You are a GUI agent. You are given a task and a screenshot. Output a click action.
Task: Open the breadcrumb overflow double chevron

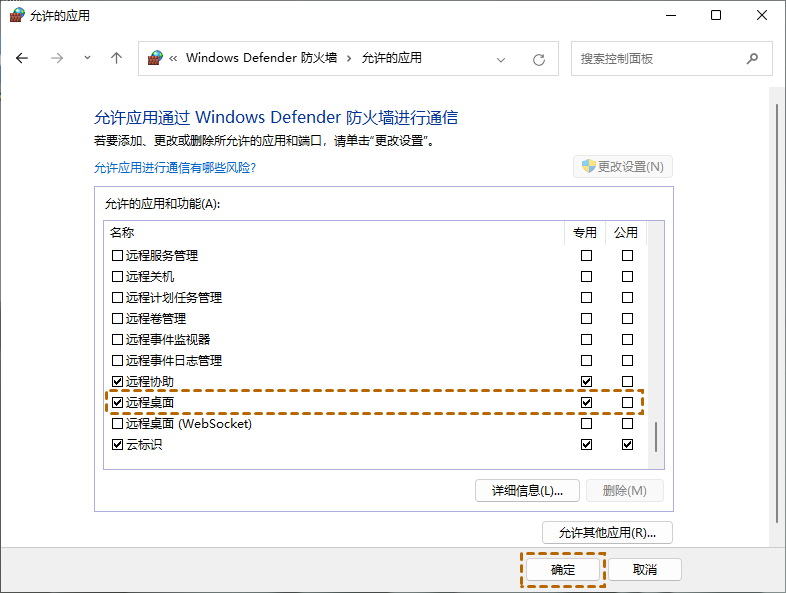pyautogui.click(x=173, y=59)
